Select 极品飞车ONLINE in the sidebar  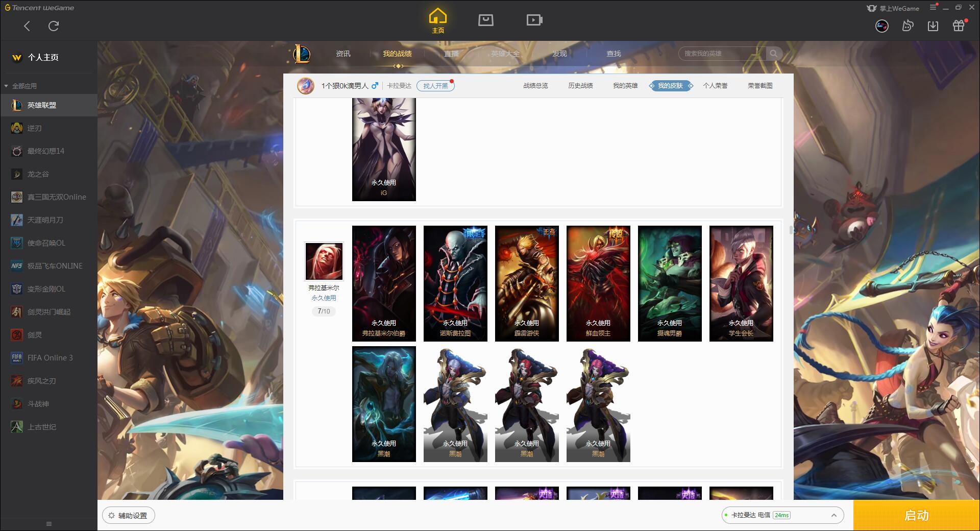(x=48, y=266)
